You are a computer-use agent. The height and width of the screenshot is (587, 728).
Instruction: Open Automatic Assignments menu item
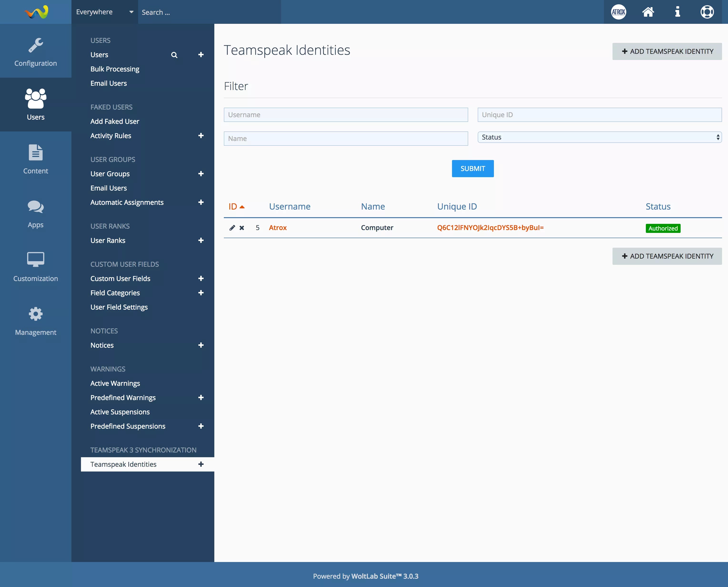127,202
